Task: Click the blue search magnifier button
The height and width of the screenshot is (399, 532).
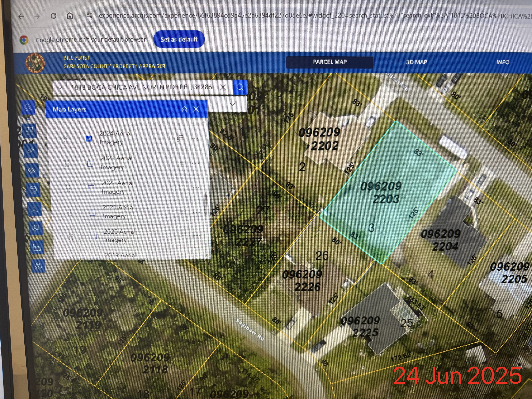Action: pyautogui.click(x=240, y=87)
